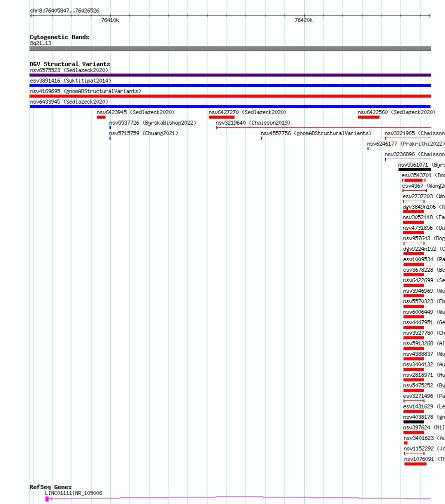Select the purple nsv6575523 variant bar
The image size is (445, 504).
[230, 75]
